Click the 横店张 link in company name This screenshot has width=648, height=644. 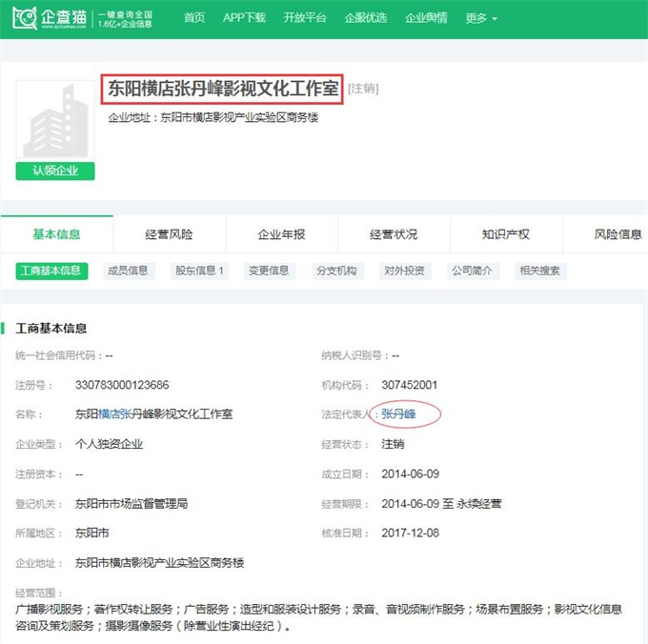115,414
